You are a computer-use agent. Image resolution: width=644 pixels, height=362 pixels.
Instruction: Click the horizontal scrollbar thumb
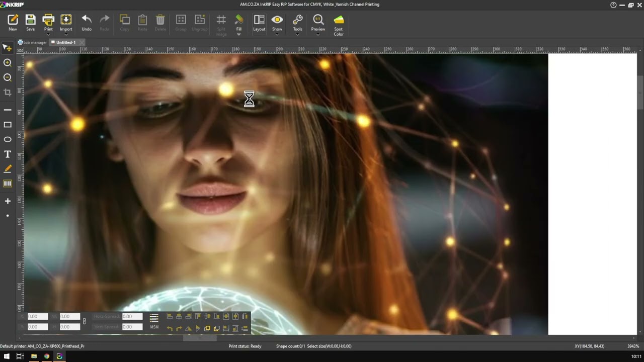click(200, 338)
